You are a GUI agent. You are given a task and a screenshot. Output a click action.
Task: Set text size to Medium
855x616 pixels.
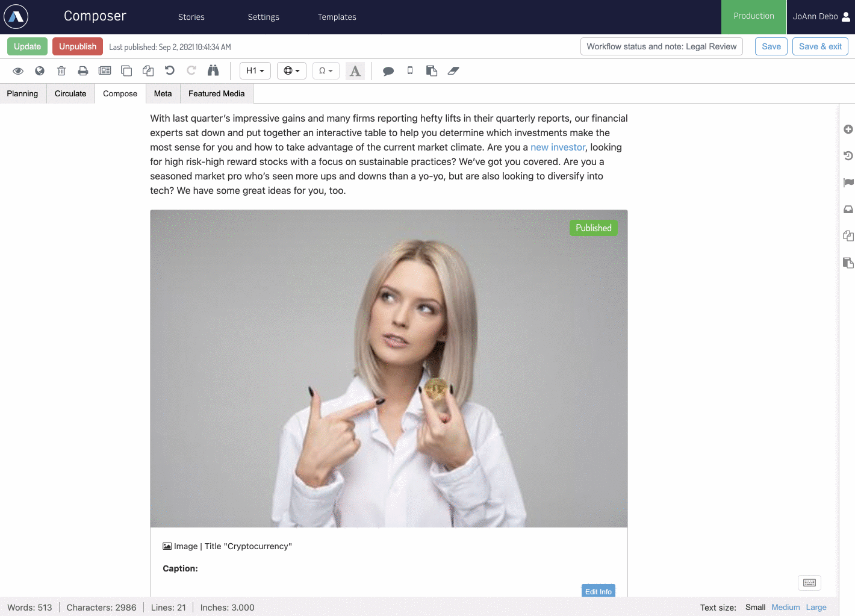pyautogui.click(x=786, y=607)
